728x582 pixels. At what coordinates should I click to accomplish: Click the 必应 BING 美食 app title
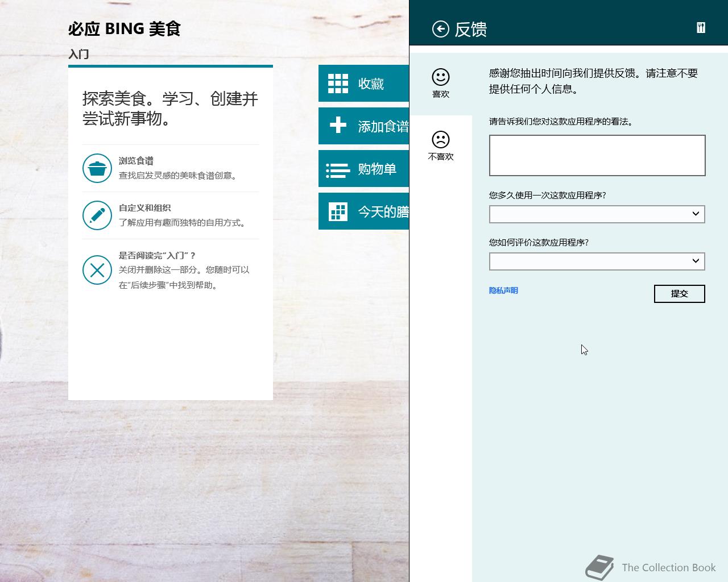coord(125,28)
